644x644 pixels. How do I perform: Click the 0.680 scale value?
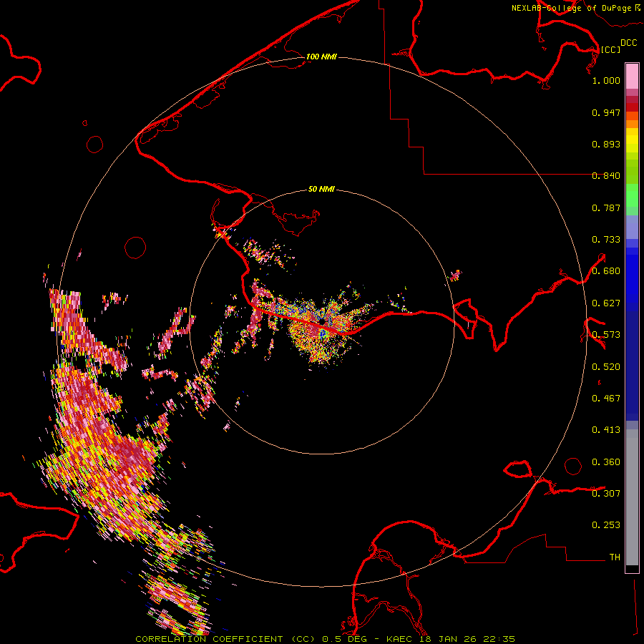(x=606, y=271)
